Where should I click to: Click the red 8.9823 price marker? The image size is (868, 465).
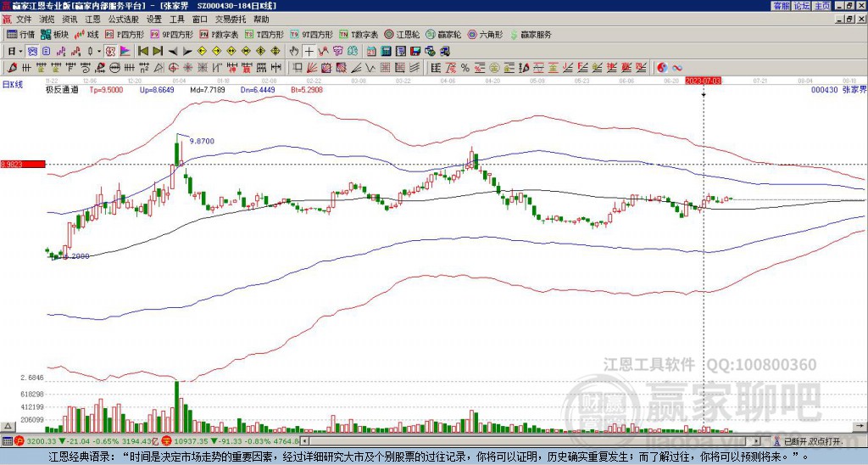point(23,164)
